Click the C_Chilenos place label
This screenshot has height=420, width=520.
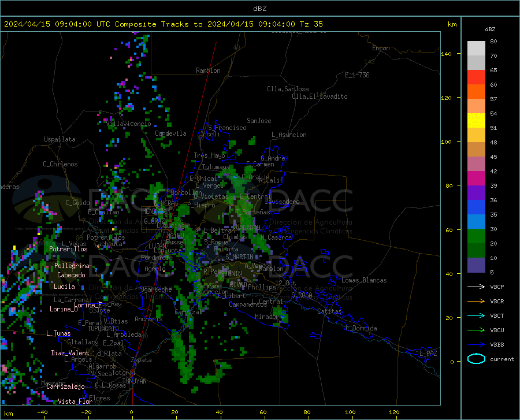[60, 164]
